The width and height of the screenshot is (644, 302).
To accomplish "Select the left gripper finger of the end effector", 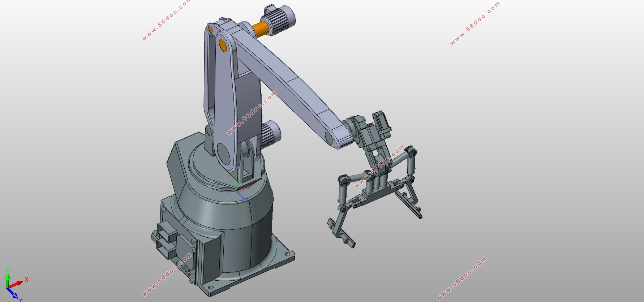I will point(341,228).
